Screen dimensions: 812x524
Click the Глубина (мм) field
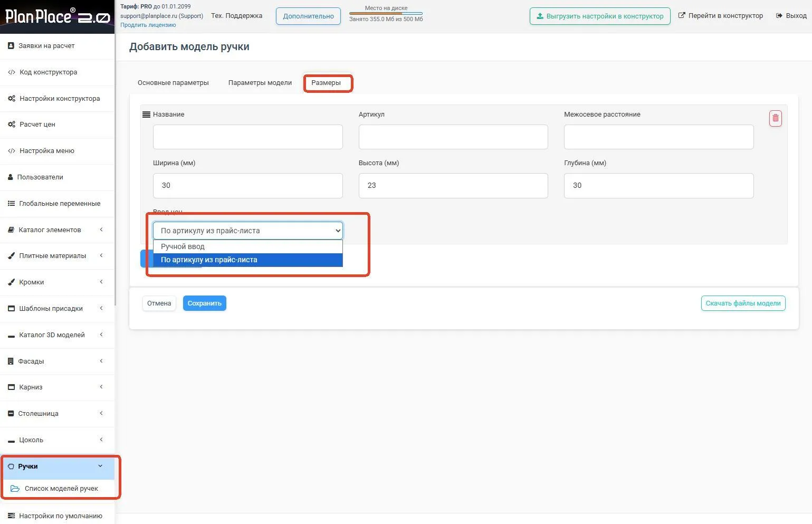[658, 186]
